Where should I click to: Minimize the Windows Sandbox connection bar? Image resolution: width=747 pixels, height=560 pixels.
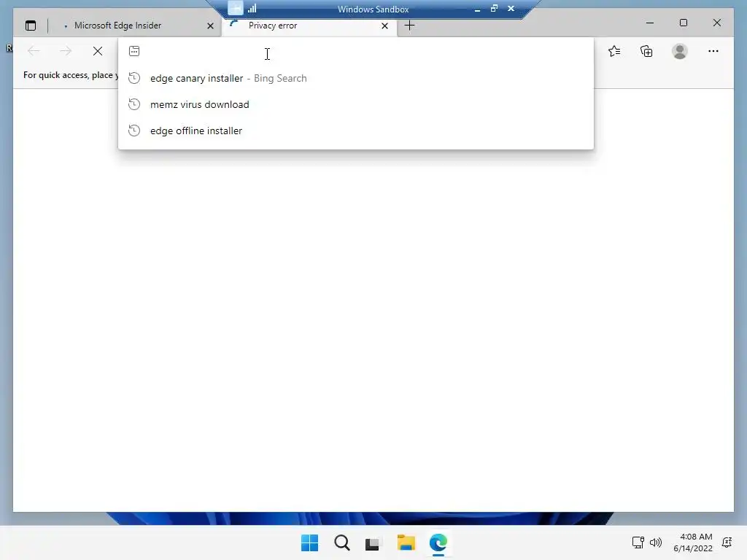(x=477, y=9)
